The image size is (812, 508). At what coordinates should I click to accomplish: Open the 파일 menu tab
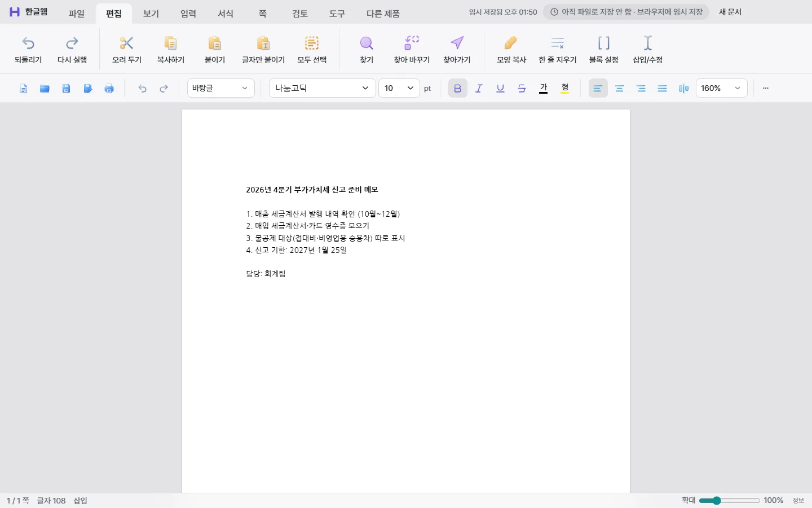coord(76,14)
